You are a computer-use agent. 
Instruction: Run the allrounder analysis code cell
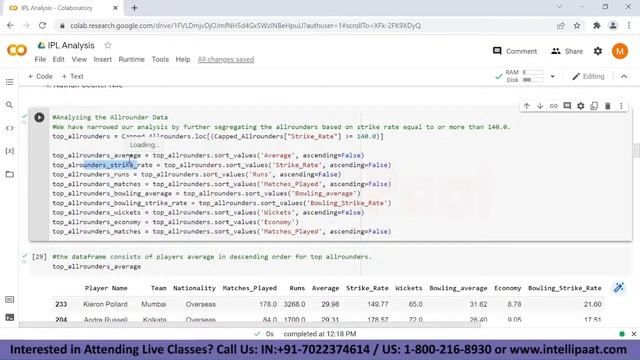39,118
